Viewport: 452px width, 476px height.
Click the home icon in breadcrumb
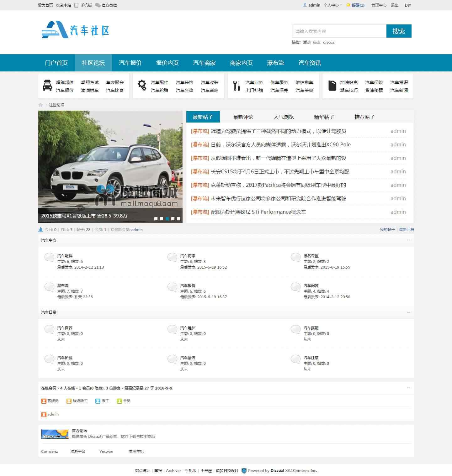[40, 105]
